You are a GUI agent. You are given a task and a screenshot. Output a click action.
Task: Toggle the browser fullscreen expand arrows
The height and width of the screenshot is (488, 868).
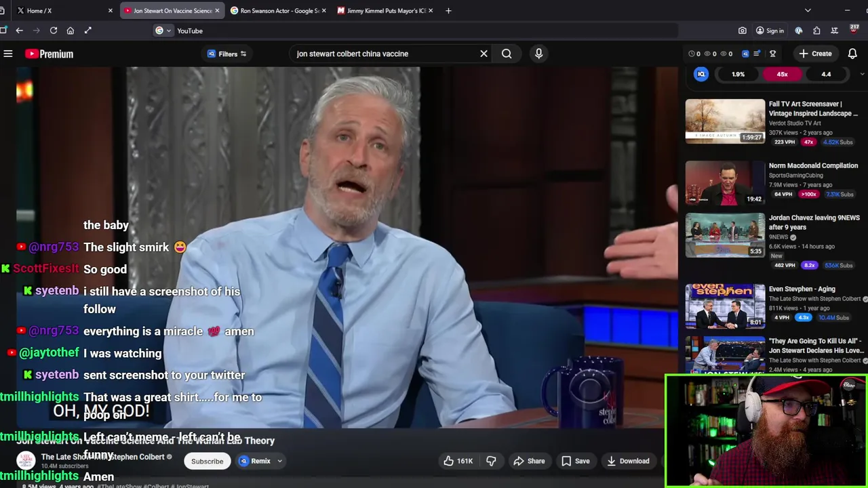(88, 30)
